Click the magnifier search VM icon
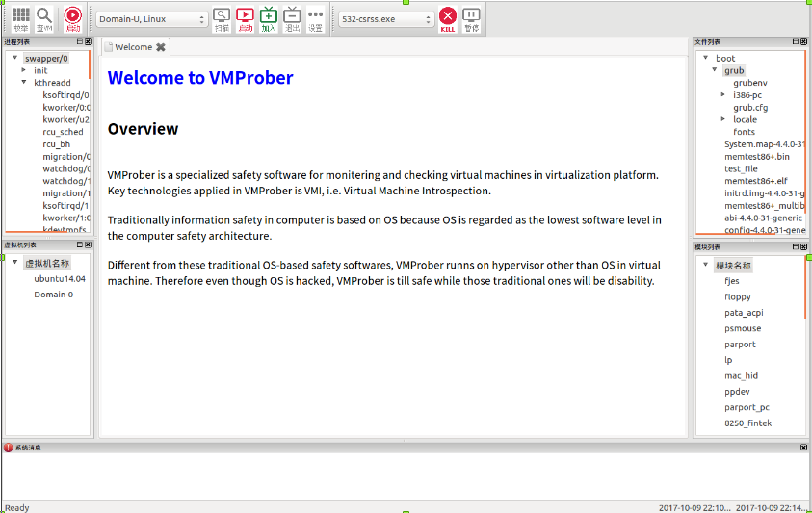812x513 pixels. point(45,18)
